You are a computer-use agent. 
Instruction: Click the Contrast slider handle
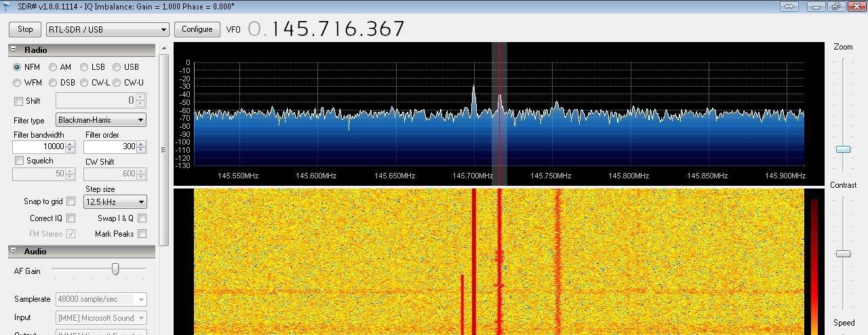843,254
